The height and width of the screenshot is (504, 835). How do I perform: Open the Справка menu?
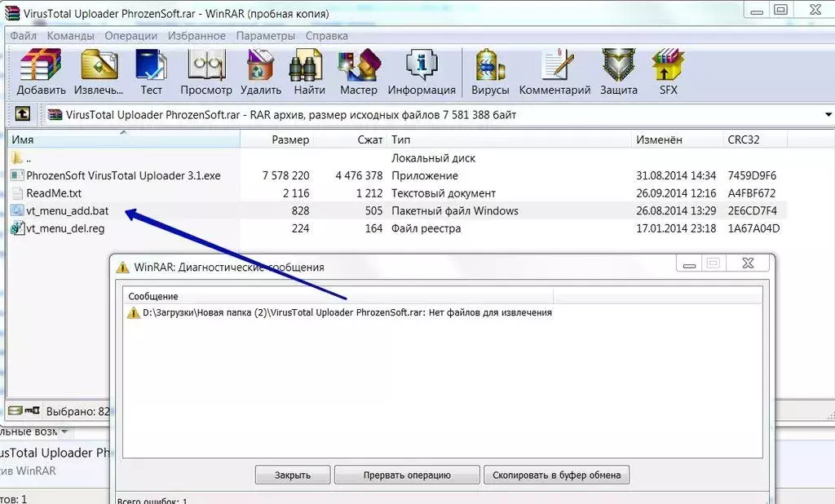click(326, 36)
